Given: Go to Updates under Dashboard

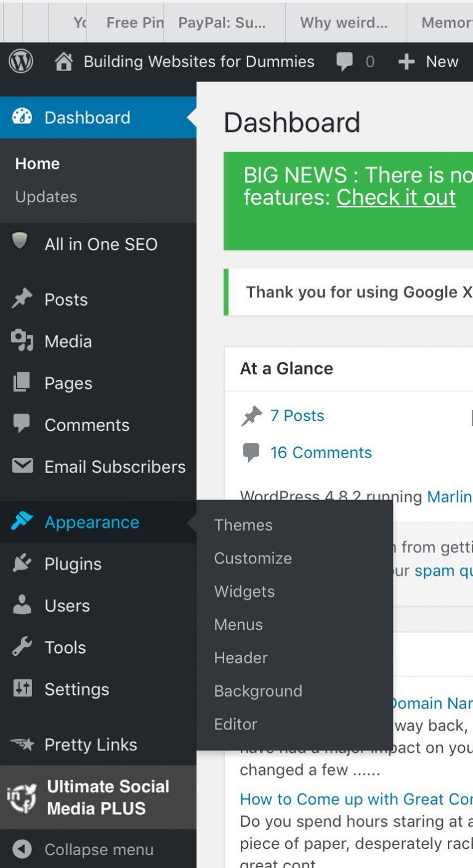Looking at the screenshot, I should pyautogui.click(x=46, y=197).
